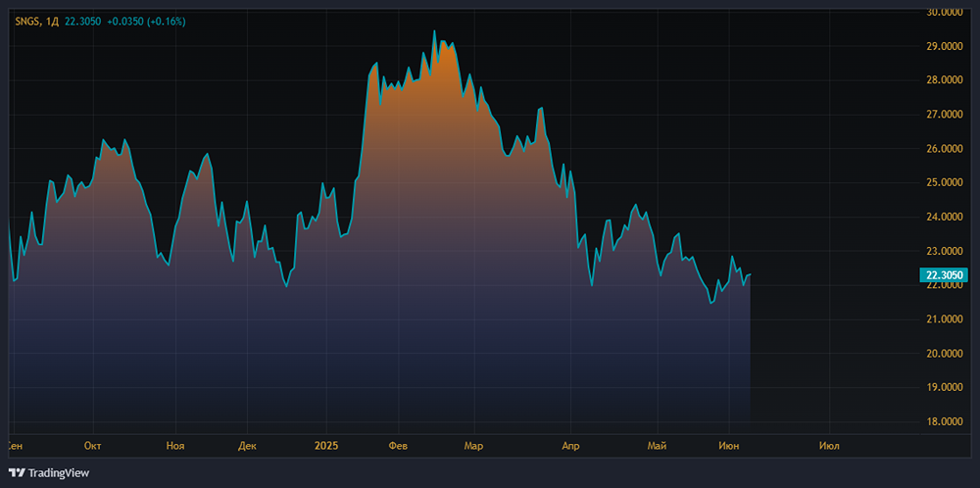The width and height of the screenshot is (980, 488).
Task: Click the last data point of the price line
Action: click(x=751, y=274)
